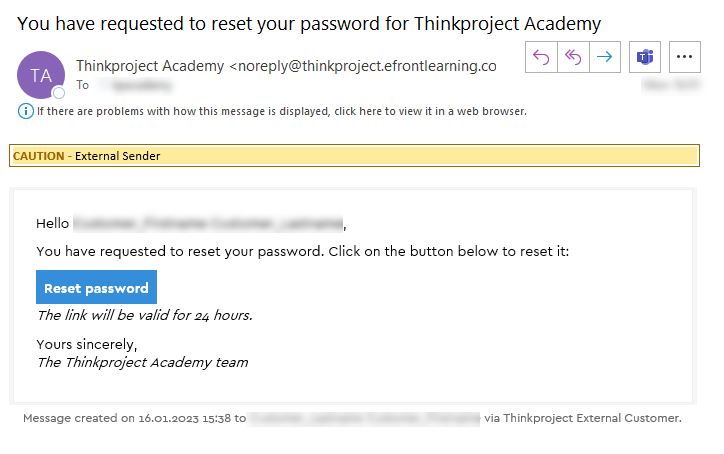Select the sender name Thinkproject Academy
The image size is (724, 454).
point(150,66)
